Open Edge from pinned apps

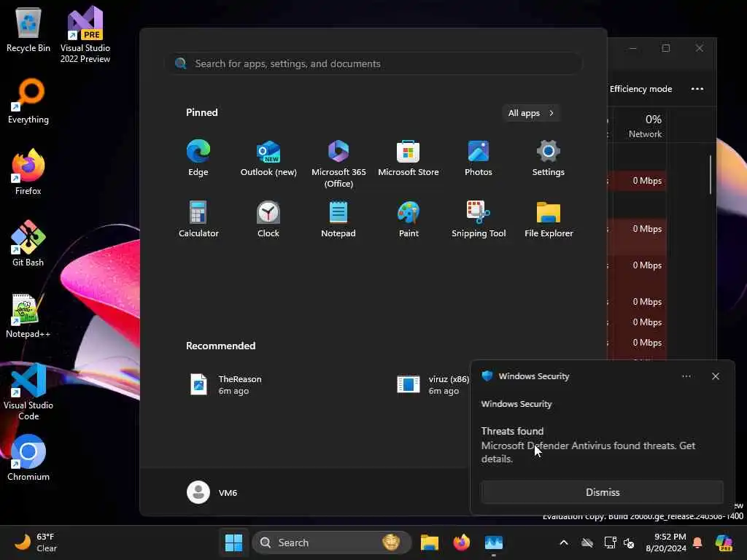click(198, 158)
